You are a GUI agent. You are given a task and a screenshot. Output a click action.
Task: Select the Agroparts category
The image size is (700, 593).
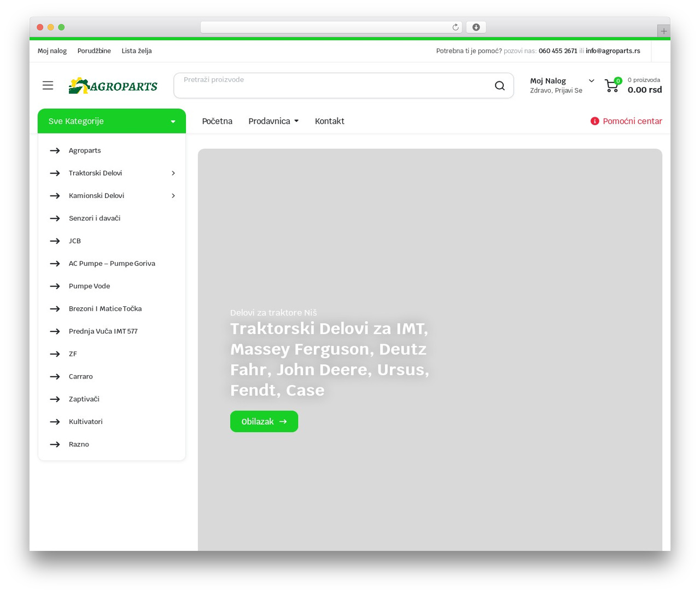coord(85,150)
